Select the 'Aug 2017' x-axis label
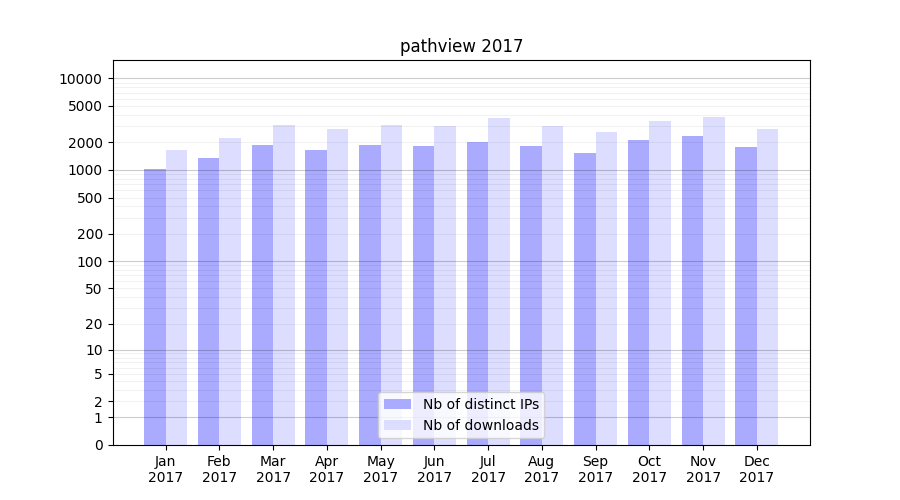The image size is (900, 500). pyautogui.click(x=542, y=469)
